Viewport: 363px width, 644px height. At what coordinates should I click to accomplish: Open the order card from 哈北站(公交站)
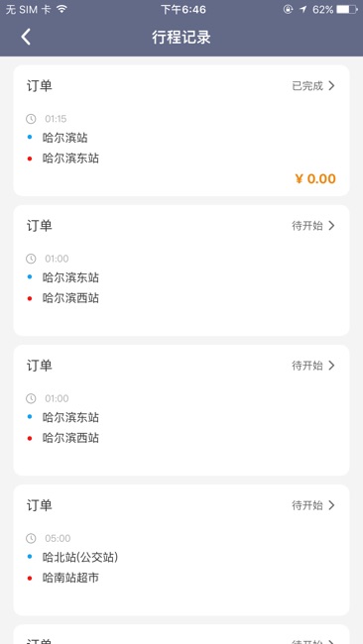(181, 550)
